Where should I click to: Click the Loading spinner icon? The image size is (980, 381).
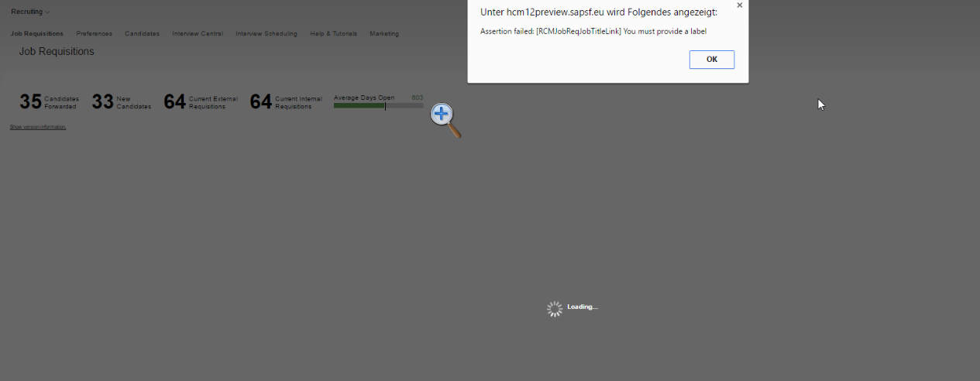click(x=555, y=309)
